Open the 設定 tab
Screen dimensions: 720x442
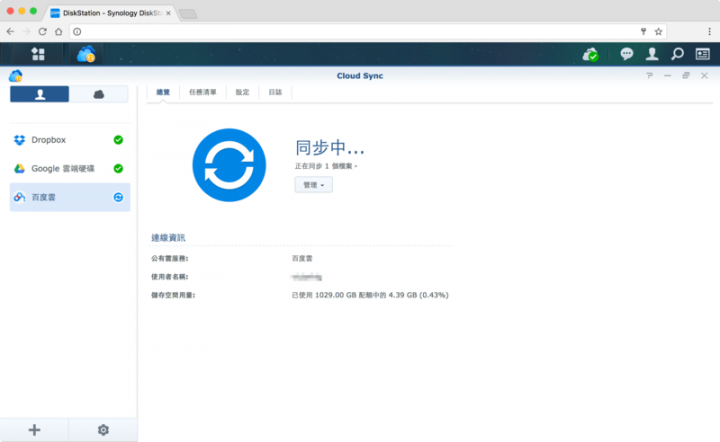(x=242, y=92)
